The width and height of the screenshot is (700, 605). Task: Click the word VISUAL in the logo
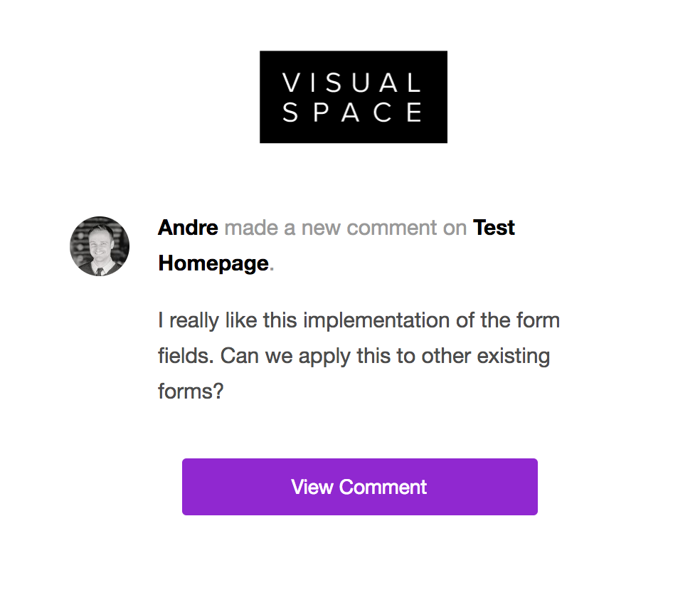[353, 83]
